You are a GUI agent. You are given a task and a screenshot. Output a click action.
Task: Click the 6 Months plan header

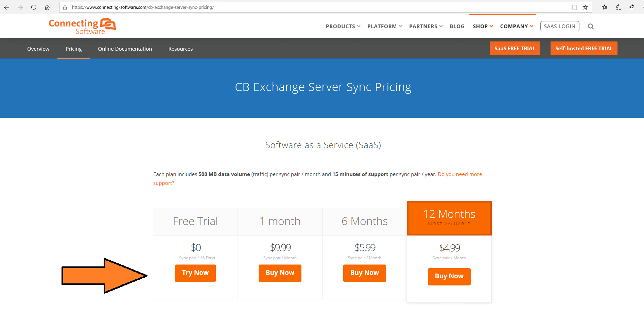[x=364, y=221]
